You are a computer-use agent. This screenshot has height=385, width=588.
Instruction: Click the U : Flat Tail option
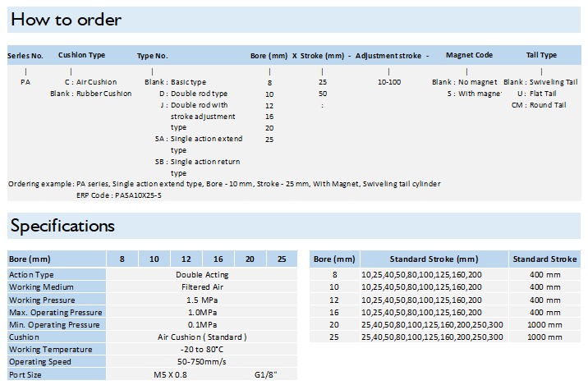[x=537, y=94]
